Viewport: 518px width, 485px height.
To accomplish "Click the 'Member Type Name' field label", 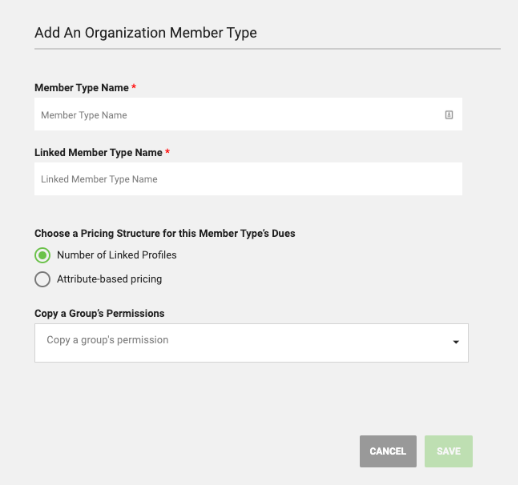I will (81, 88).
